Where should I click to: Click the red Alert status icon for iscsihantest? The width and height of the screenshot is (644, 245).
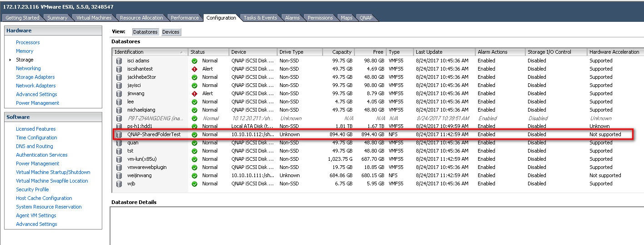point(195,69)
